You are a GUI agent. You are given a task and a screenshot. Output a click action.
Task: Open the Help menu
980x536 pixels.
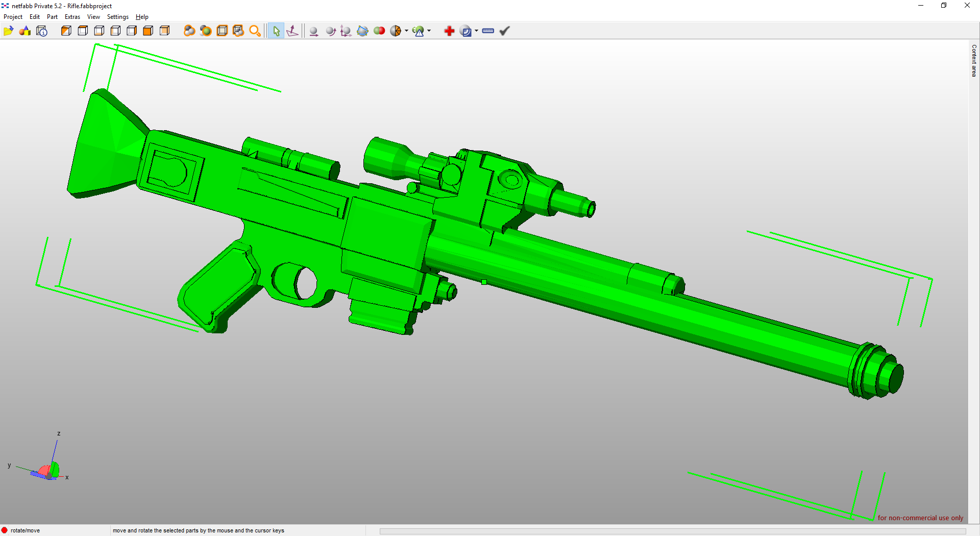[x=142, y=17]
